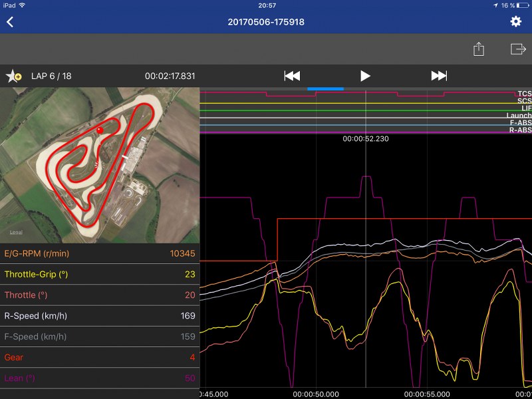Open the Legal link on the map

16,232
